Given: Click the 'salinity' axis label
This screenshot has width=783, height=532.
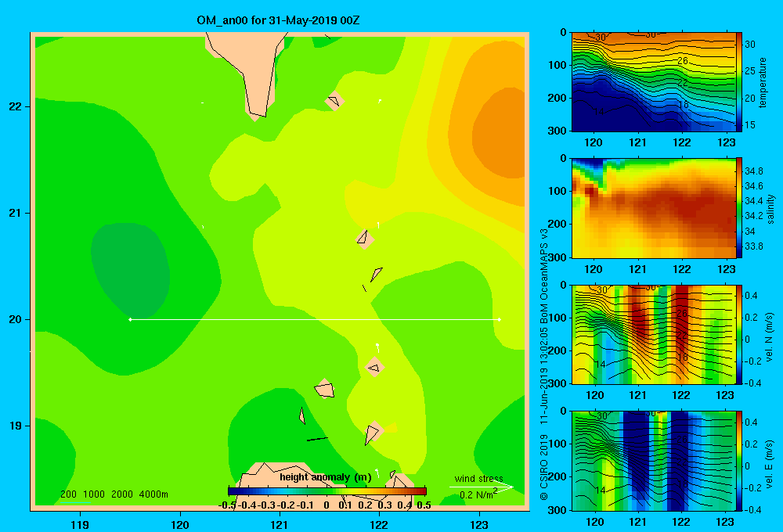Looking at the screenshot, I should pyautogui.click(x=770, y=209).
